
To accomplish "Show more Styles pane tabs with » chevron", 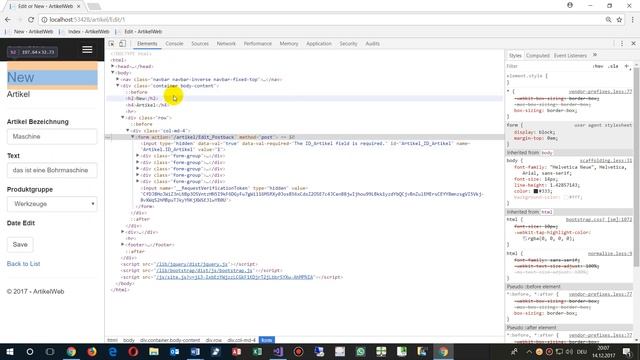I will [x=595, y=55].
